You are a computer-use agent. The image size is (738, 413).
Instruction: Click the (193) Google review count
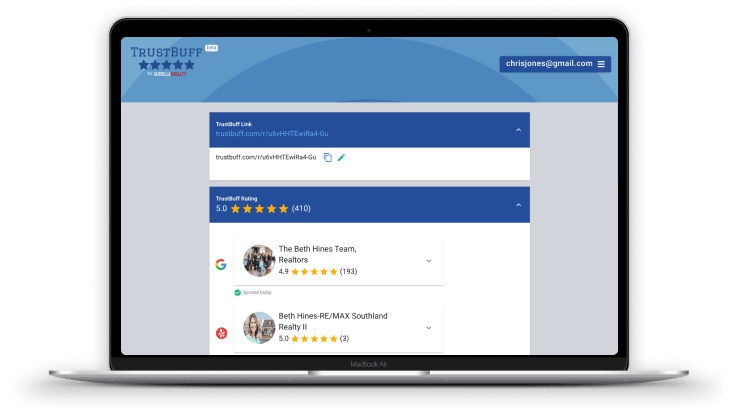[x=348, y=272]
